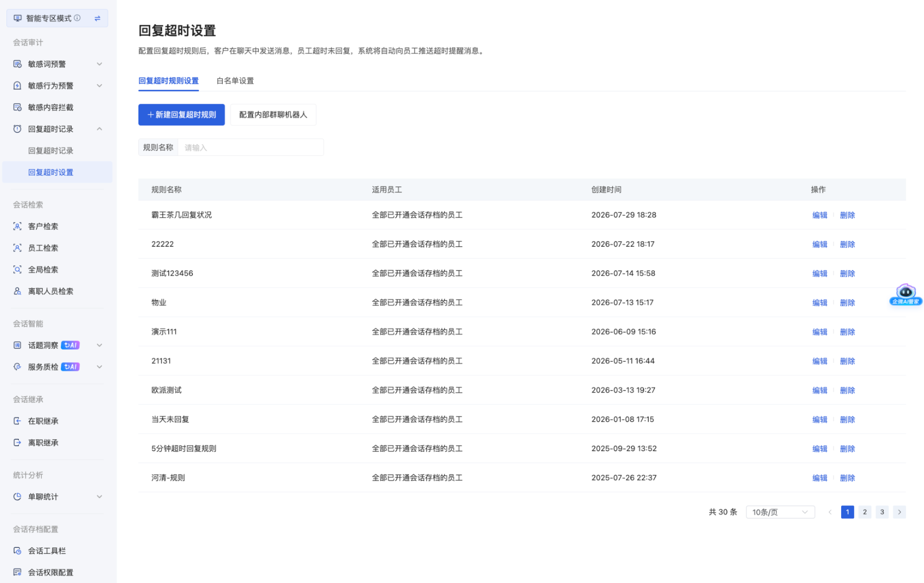Image resolution: width=924 pixels, height=583 pixels.
Task: Expand the 服务质检 menu chevron
Action: (x=99, y=367)
